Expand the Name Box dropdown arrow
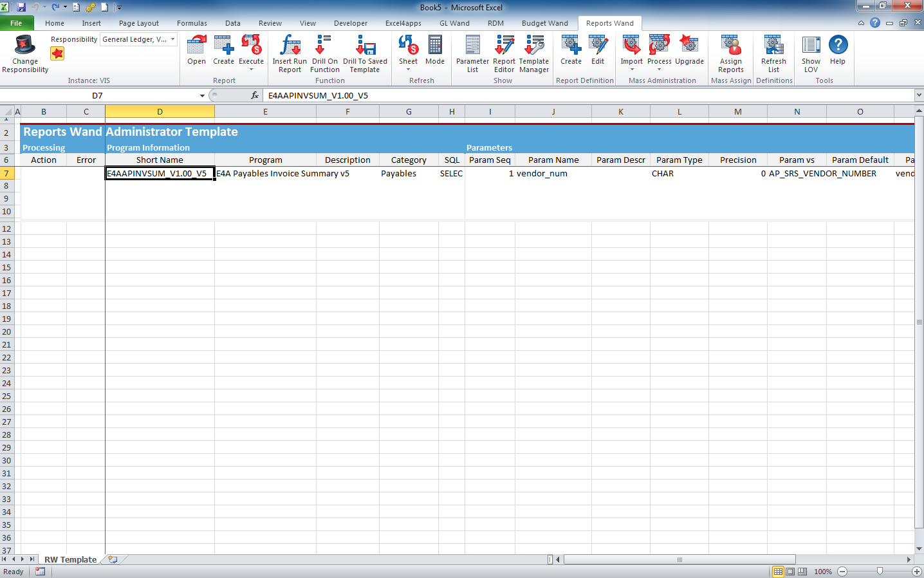924x578 pixels. (x=202, y=95)
